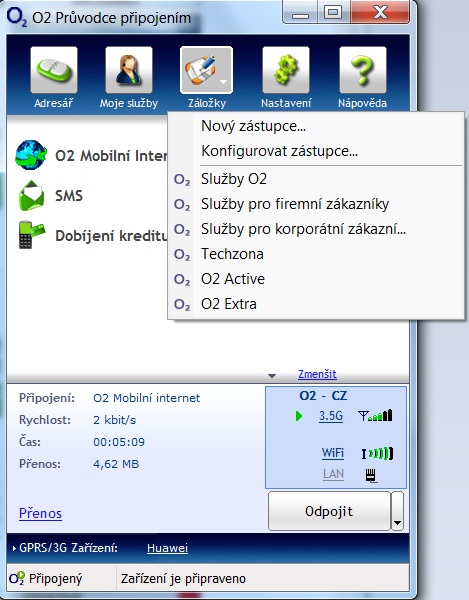Click the LAN network link

coord(333,474)
